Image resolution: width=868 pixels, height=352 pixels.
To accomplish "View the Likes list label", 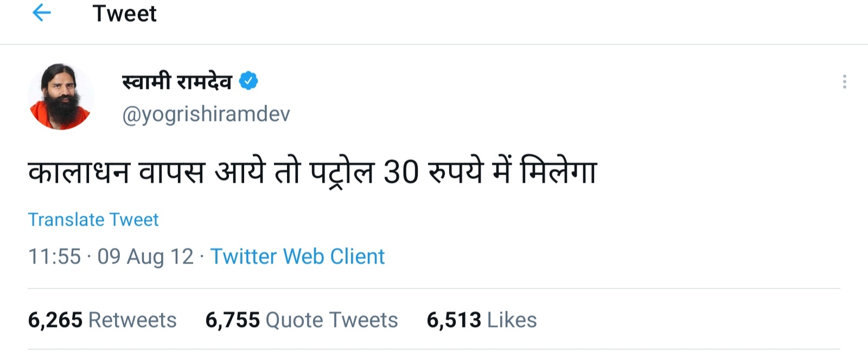I will (512, 320).
